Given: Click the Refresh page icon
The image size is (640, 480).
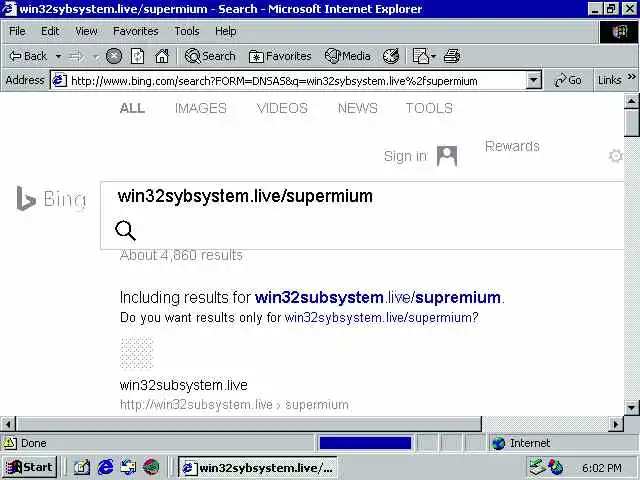Looking at the screenshot, I should [x=137, y=56].
